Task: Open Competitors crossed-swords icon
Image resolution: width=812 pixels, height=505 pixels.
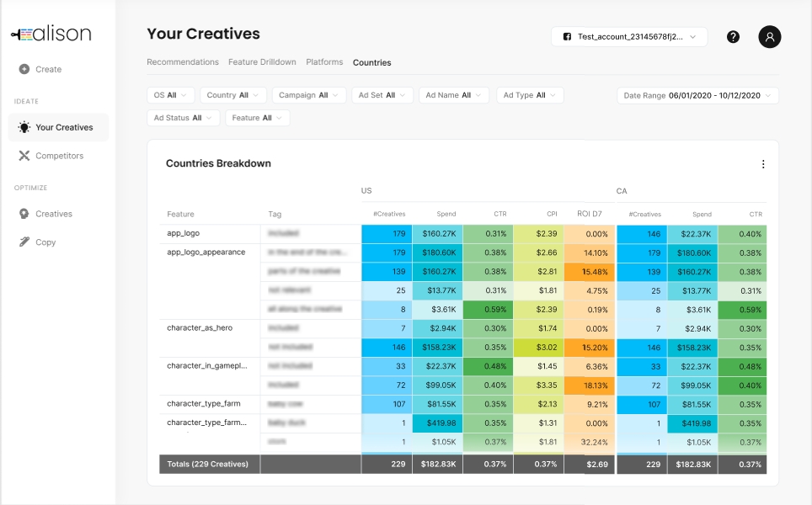Action: tap(24, 156)
